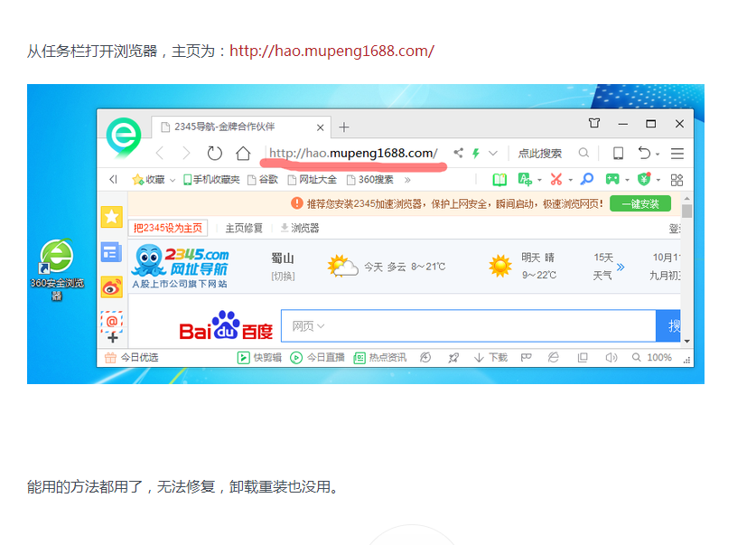The width and height of the screenshot is (756, 545).
Task: Click the undo closed-tab arrow icon
Action: coord(644,154)
